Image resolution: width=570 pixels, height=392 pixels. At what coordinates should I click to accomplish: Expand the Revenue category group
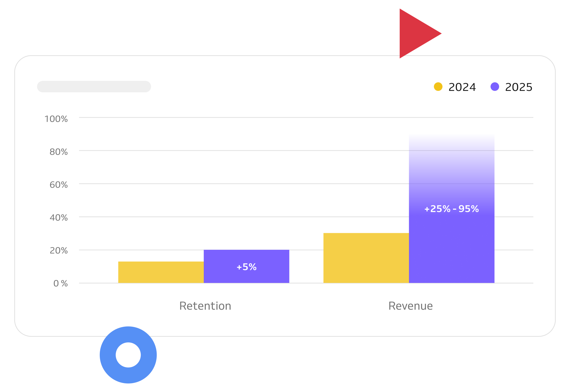410,306
